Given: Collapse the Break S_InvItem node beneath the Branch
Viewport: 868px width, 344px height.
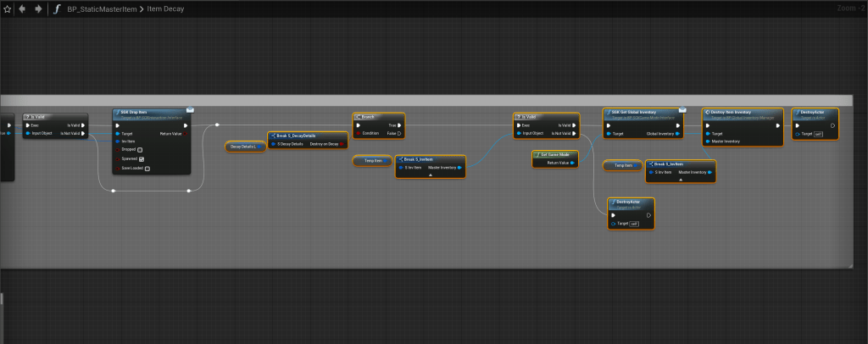Looking at the screenshot, I should click(430, 175).
